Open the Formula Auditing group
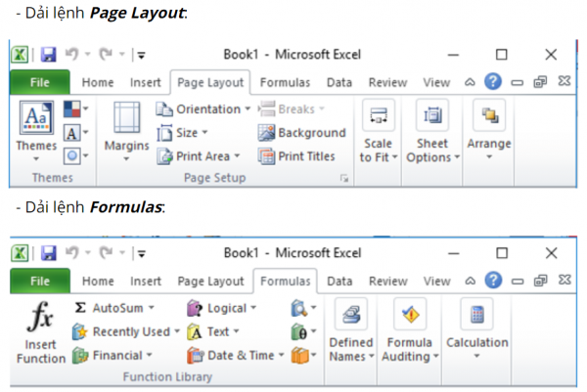587x392 pixels. point(410,330)
